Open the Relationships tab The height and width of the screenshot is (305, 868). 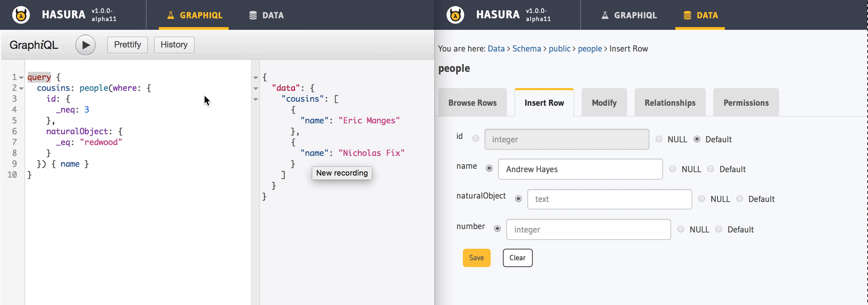670,103
